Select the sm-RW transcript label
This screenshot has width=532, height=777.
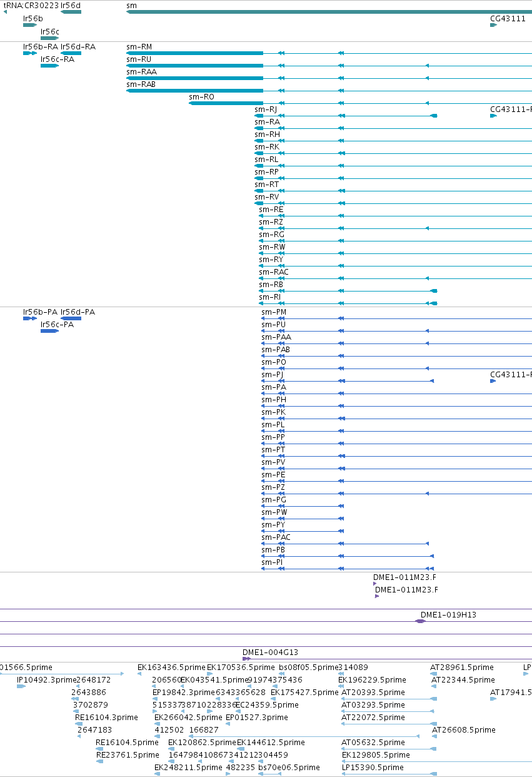[x=272, y=247]
